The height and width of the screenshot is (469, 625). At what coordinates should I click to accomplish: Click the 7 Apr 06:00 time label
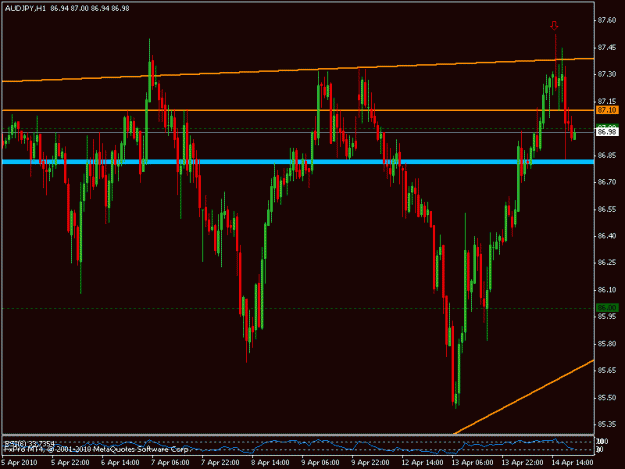(x=170, y=463)
